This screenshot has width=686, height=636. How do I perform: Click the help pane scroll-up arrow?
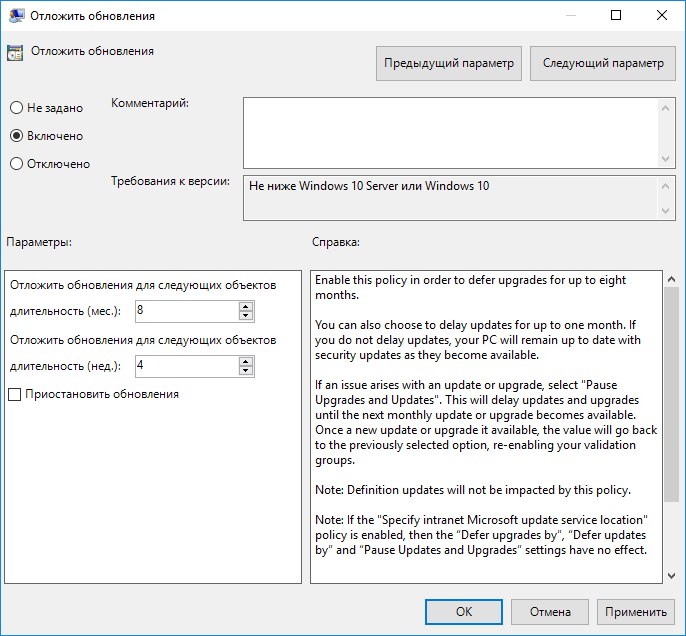(x=672, y=279)
